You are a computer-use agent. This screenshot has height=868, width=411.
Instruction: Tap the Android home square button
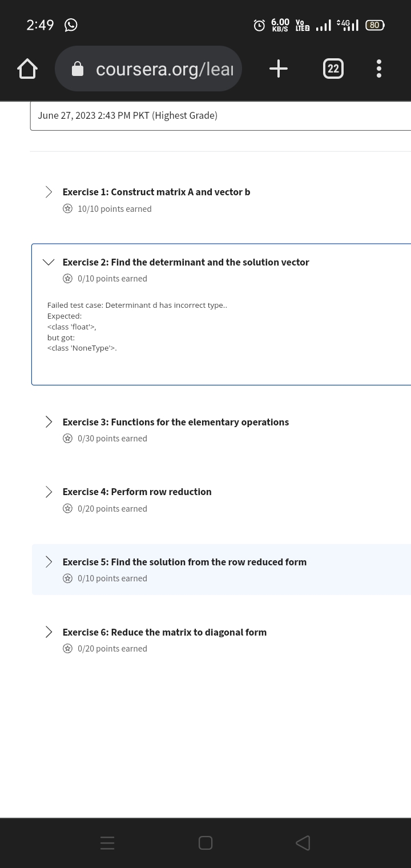[205, 843]
